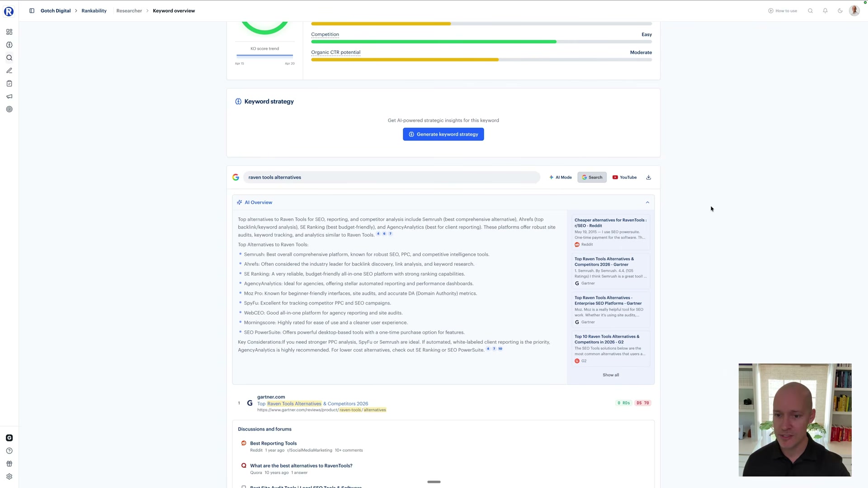The image size is (868, 488).
Task: Open G2 Top 10 Raven Tools source card
Action: click(611, 349)
